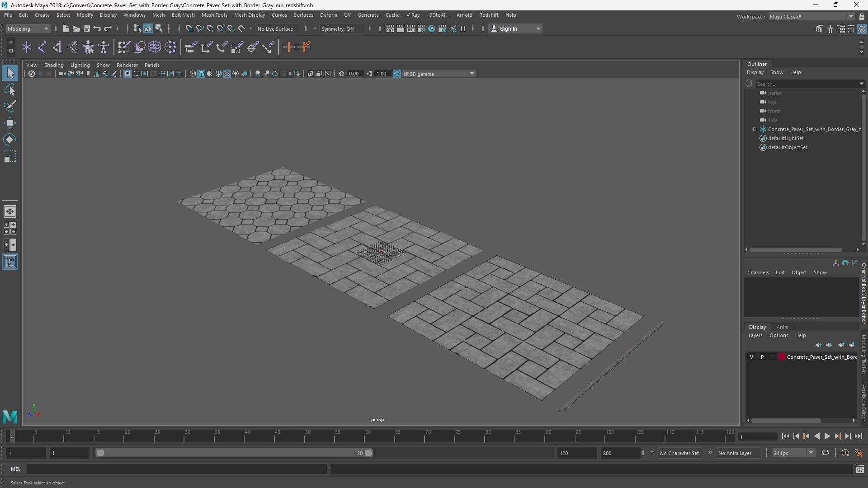868x488 pixels.
Task: Click the No Character Set button
Action: (679, 453)
